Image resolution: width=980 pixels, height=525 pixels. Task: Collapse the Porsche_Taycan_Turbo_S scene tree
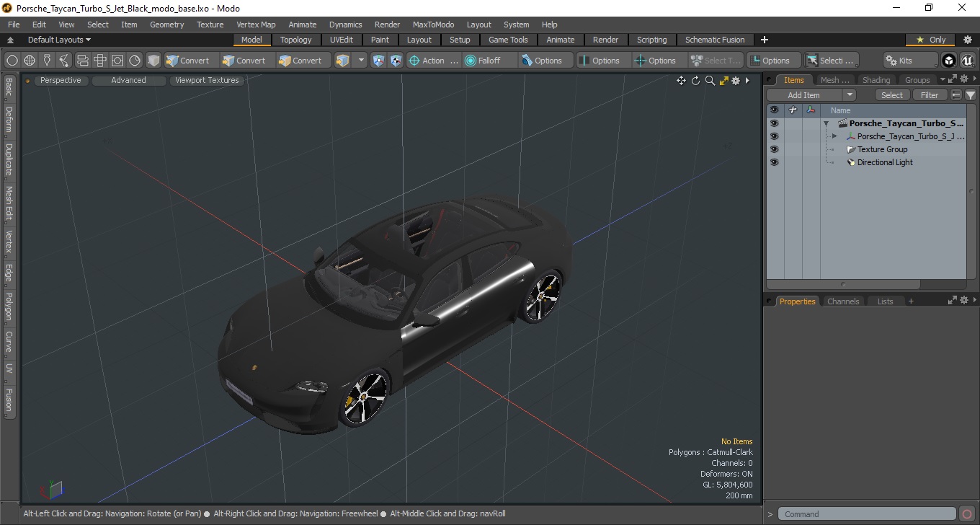point(826,123)
